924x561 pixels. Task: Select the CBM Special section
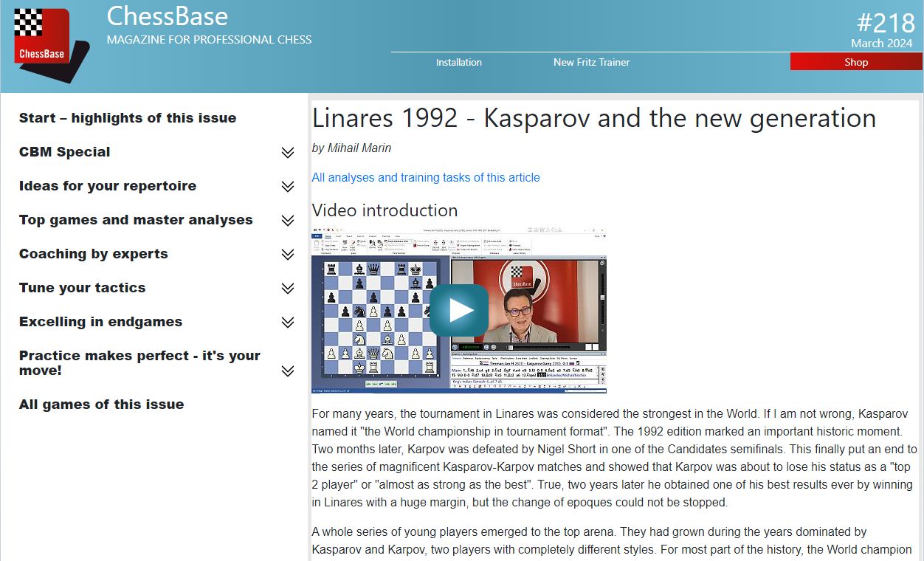(65, 152)
